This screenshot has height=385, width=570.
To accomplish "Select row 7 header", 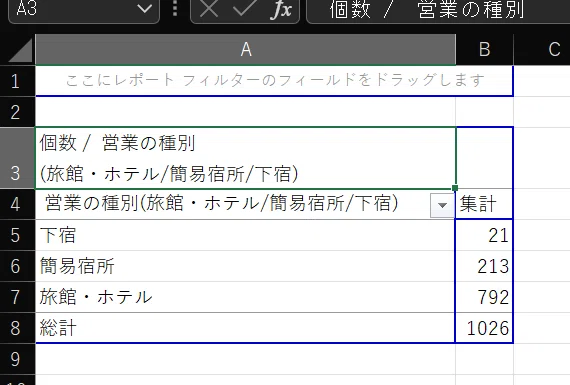I will [17, 297].
